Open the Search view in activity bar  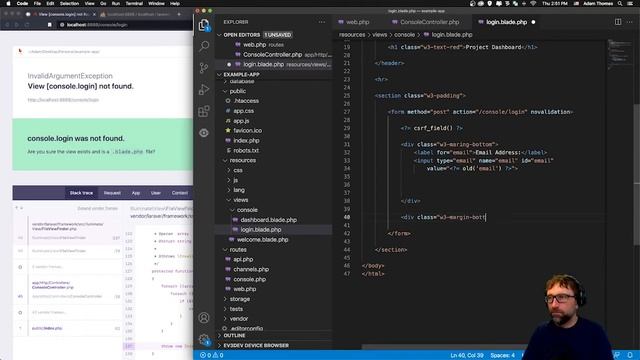204,46
